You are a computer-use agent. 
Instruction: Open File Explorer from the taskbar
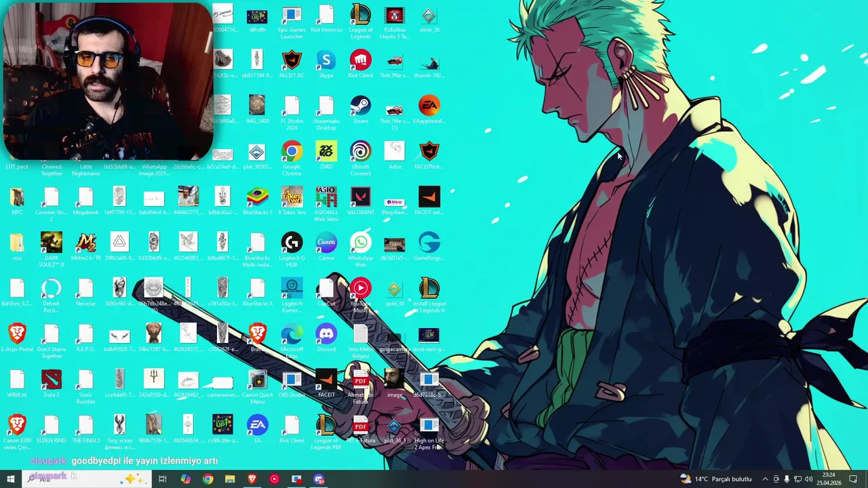click(x=230, y=479)
